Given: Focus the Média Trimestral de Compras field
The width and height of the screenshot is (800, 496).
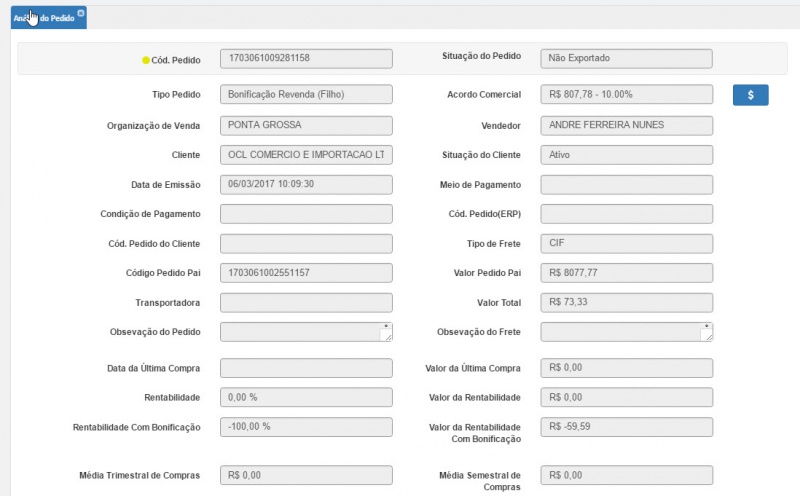Looking at the screenshot, I should [306, 475].
